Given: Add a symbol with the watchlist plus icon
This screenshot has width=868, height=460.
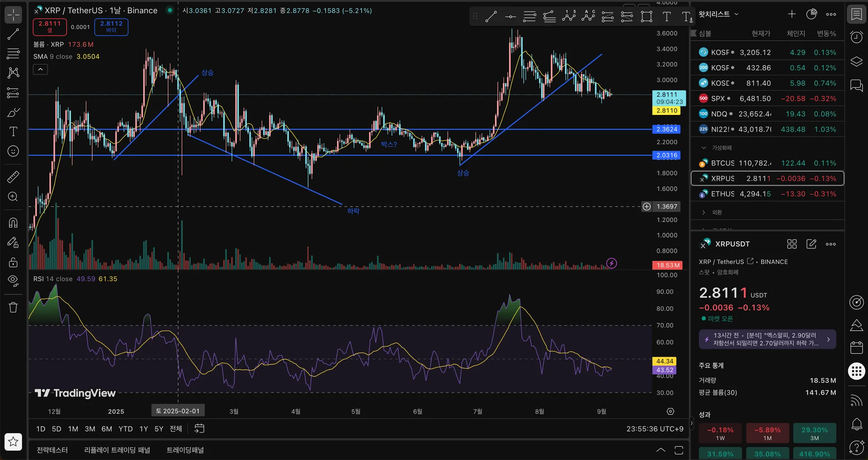Looking at the screenshot, I should [792, 14].
